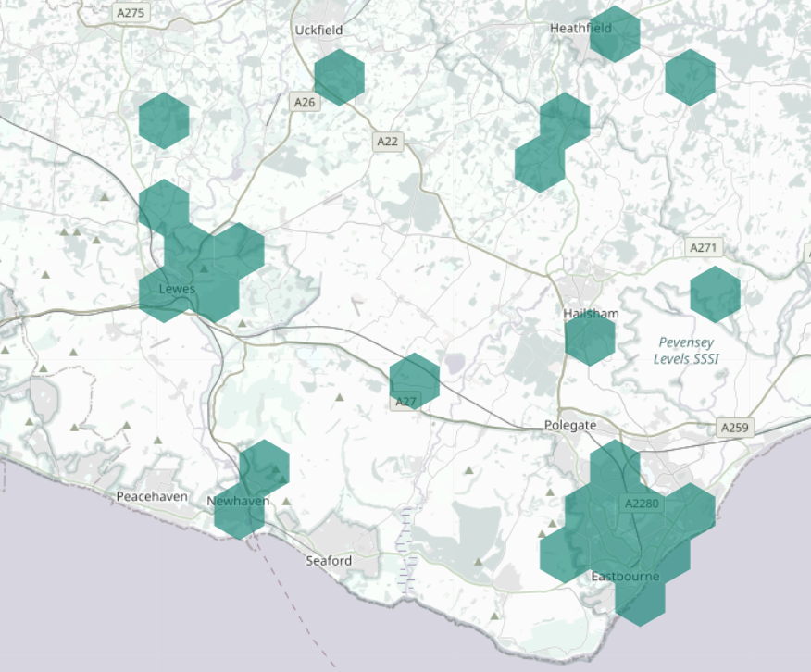Select the hexagon just below Uckfield label

pos(339,78)
